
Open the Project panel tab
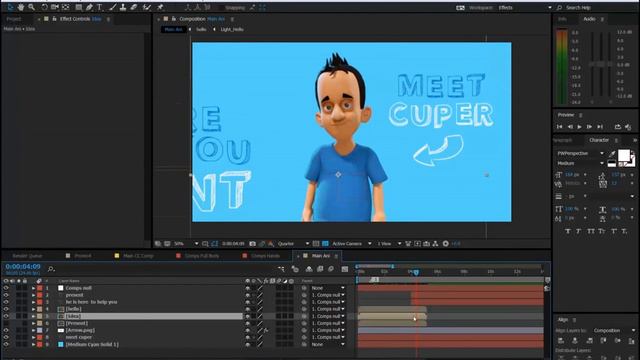tap(13, 19)
